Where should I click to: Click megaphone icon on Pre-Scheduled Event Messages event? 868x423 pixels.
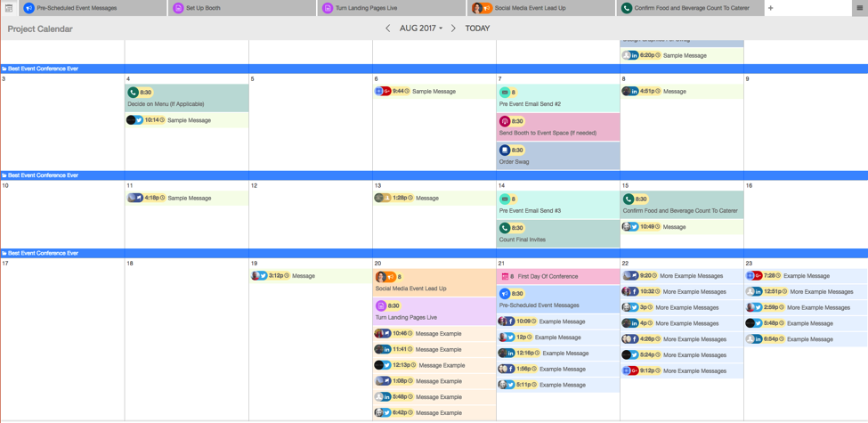coord(505,293)
